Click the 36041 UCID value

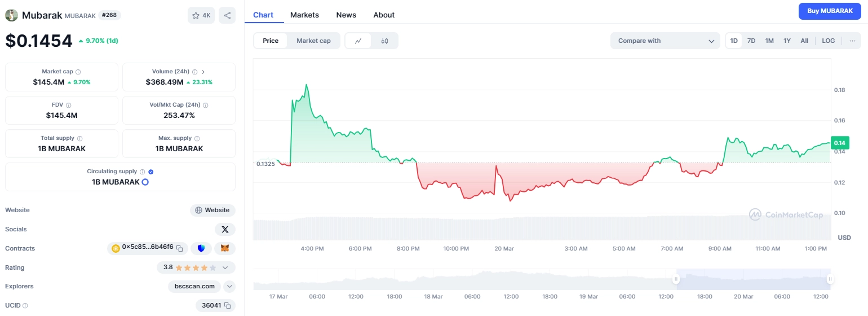pos(211,305)
